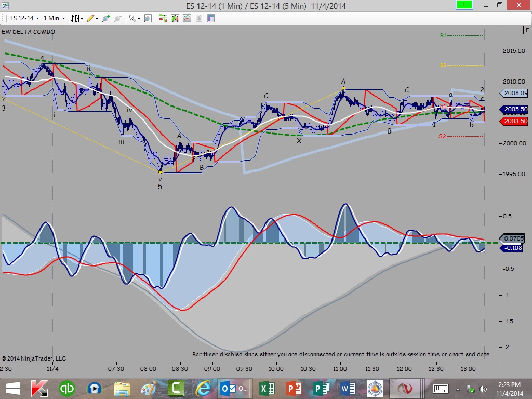The width and height of the screenshot is (532, 399).
Task: Open the media player taskbar icon
Action: (94, 389)
